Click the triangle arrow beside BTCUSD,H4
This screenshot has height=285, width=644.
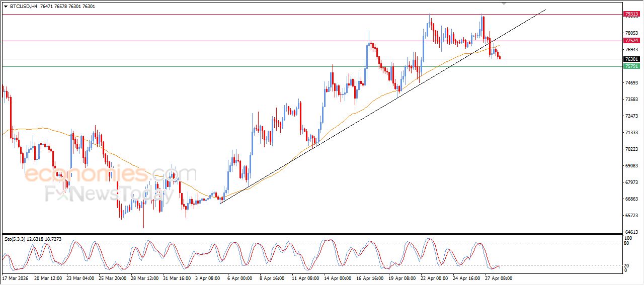(x=6, y=7)
